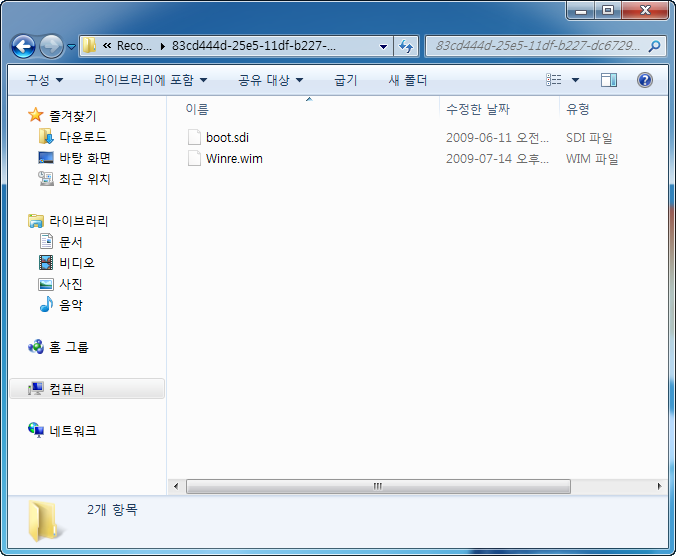This screenshot has width=676, height=556.
Task: Toggle the preview pane
Action: tap(609, 80)
